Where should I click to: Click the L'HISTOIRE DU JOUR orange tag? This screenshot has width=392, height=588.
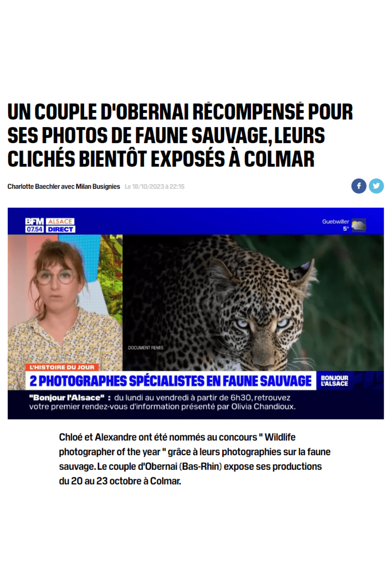[62, 367]
